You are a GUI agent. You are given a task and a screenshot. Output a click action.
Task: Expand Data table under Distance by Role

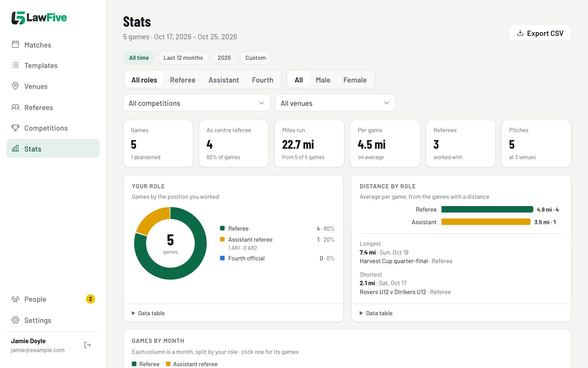coord(376,313)
